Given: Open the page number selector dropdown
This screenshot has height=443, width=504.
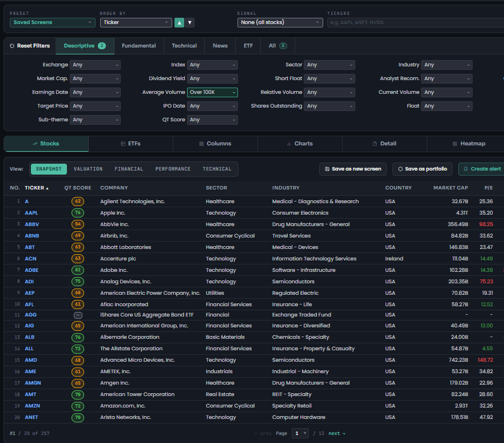Looking at the screenshot, I should [300, 433].
